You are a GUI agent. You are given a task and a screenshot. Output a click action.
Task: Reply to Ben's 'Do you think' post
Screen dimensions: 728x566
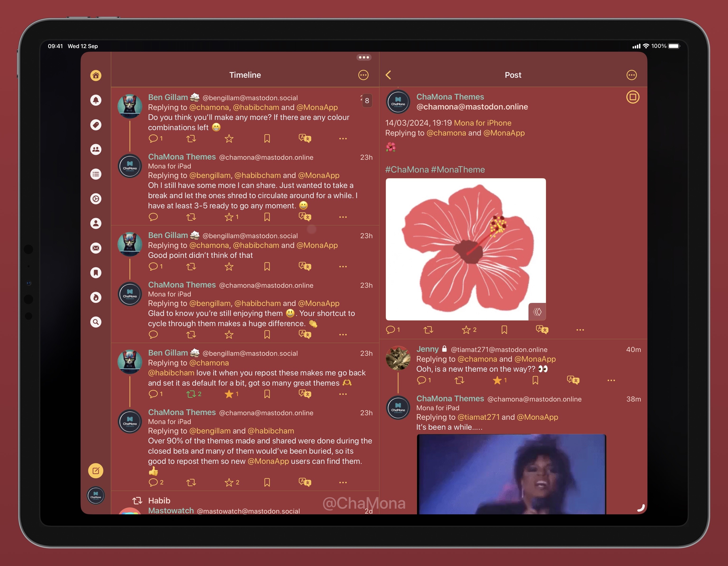155,138
